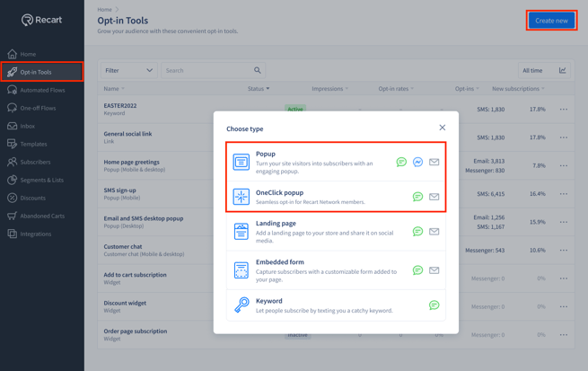The height and width of the screenshot is (371, 588).
Task: Click the Integrations icon
Action: click(12, 234)
